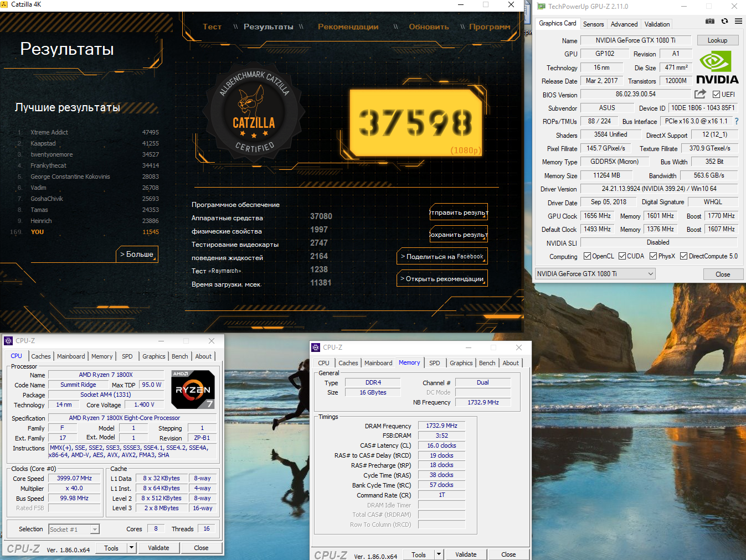Click the Bus Interface question mark icon
Image resolution: width=746 pixels, height=560 pixels.
[x=737, y=121]
